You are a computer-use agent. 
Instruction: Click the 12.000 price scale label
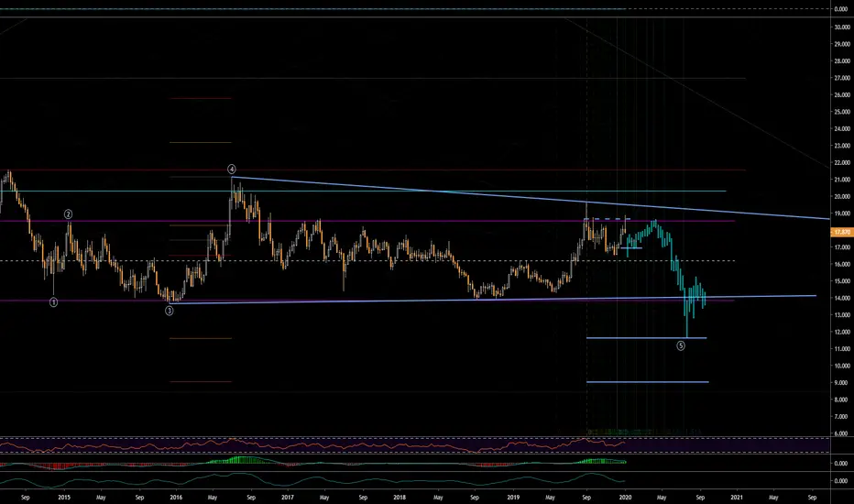[842, 332]
